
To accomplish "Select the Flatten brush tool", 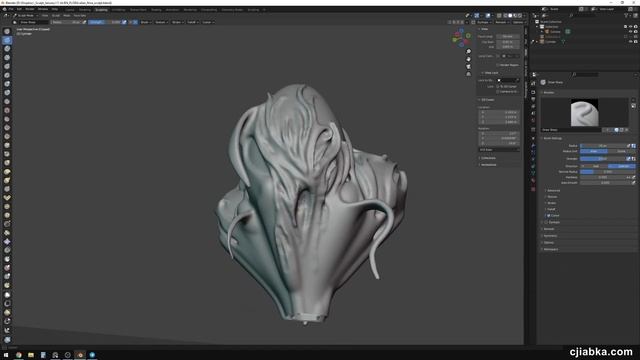I will pos(7,119).
